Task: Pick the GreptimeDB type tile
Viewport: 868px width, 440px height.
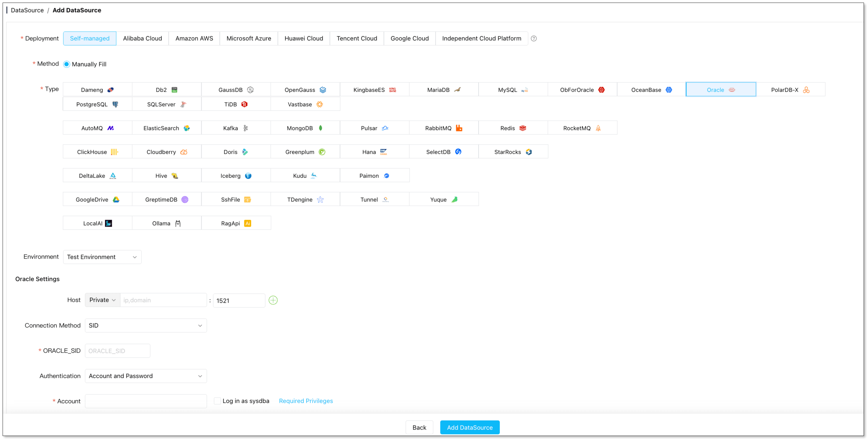Action: click(167, 199)
